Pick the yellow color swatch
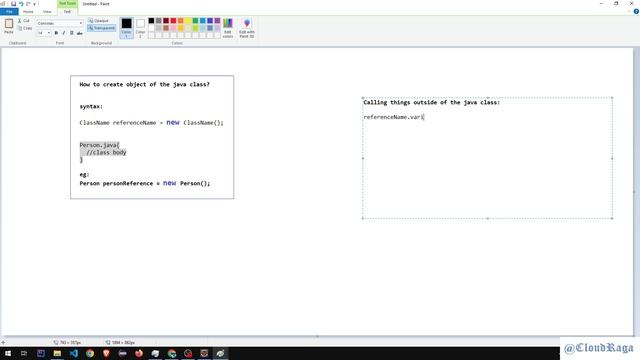The width and height of the screenshot is (640, 360). 188,20
